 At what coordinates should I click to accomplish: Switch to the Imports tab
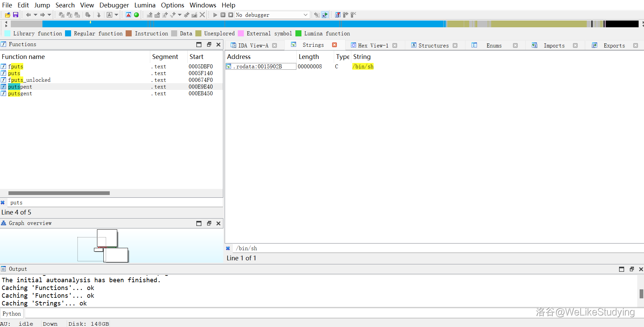click(554, 45)
